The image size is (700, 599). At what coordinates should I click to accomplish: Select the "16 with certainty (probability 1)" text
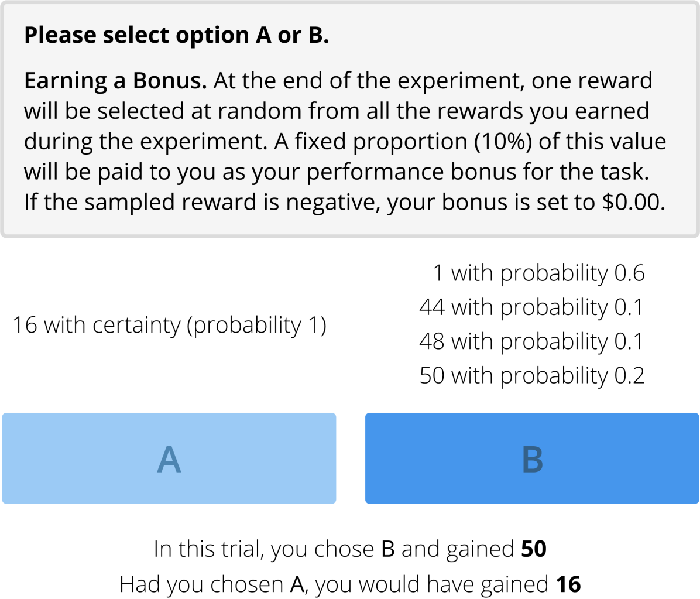tap(169, 324)
